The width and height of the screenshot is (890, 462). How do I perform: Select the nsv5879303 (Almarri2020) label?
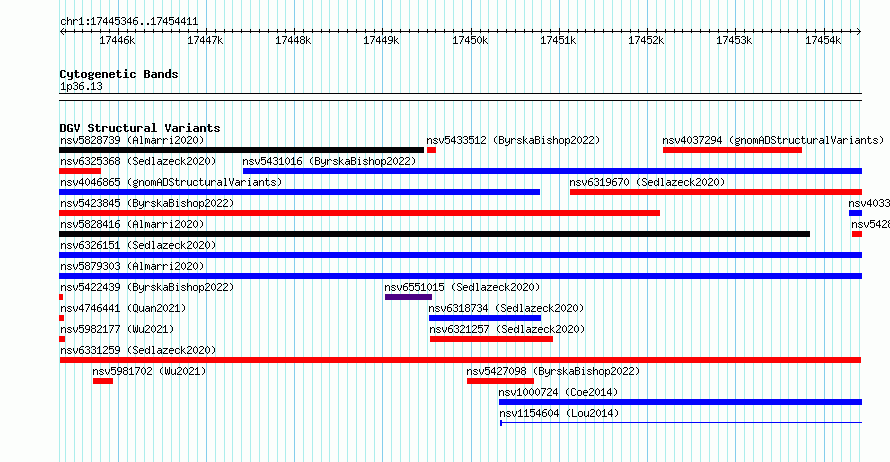pos(132,266)
